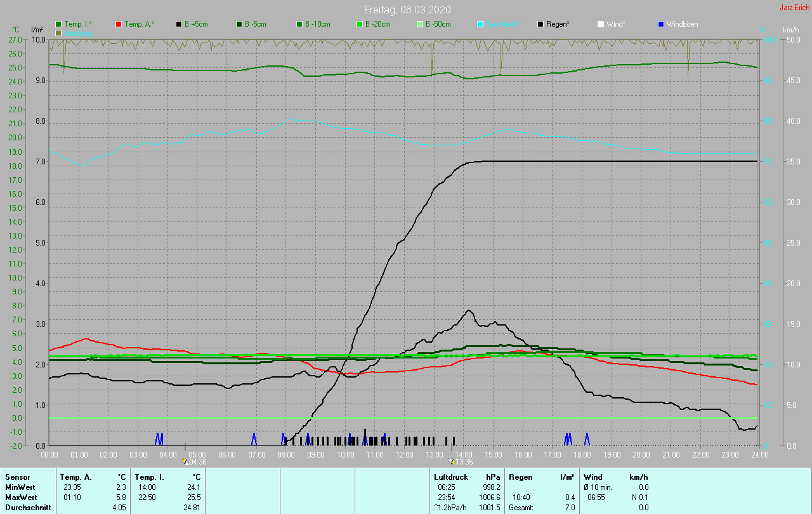Toggle the bright green B -20cm legend square
This screenshot has width=812, height=514.
(x=360, y=24)
